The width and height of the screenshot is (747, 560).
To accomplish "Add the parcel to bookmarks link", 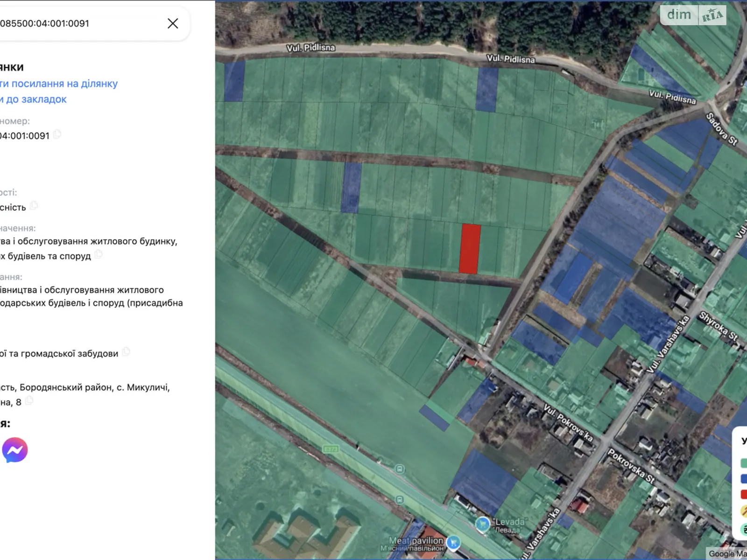I will click(33, 99).
